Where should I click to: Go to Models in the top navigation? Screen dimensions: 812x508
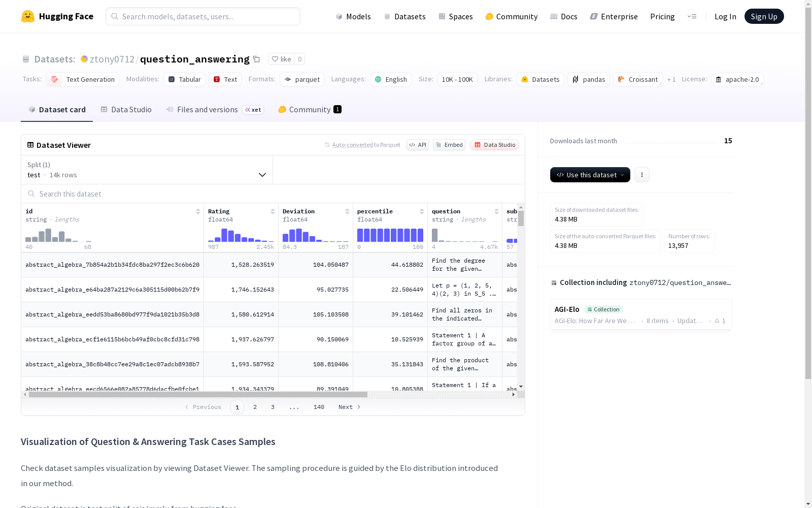pyautogui.click(x=353, y=16)
